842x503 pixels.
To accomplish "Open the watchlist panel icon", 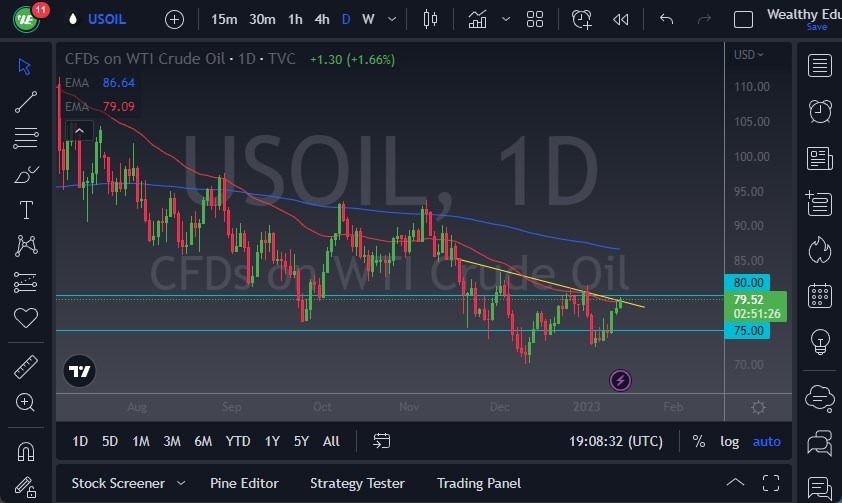I will pyautogui.click(x=820, y=66).
